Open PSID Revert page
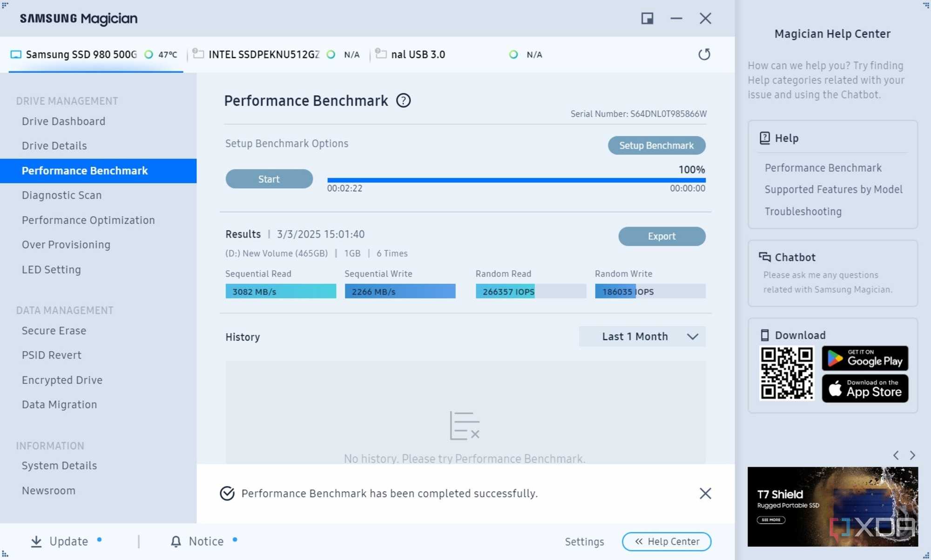Viewport: 931px width, 560px height. pyautogui.click(x=51, y=355)
